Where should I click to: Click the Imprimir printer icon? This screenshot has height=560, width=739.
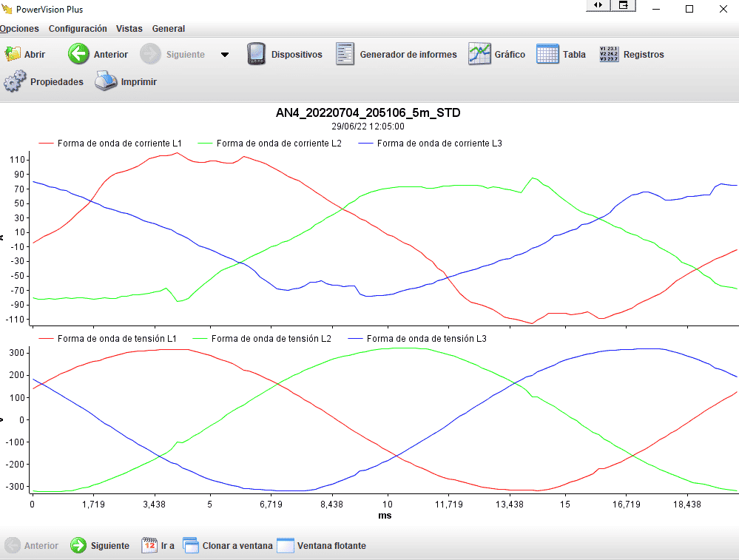pos(106,81)
